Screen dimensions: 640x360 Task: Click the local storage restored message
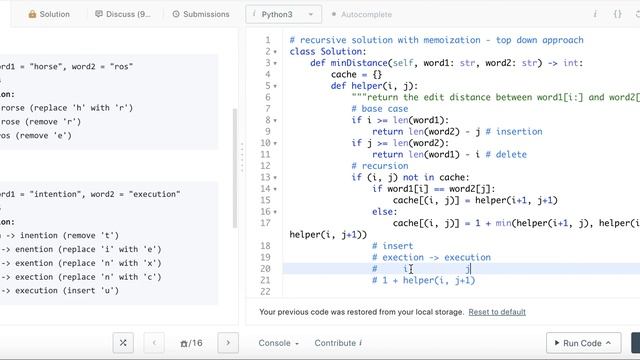tap(361, 312)
